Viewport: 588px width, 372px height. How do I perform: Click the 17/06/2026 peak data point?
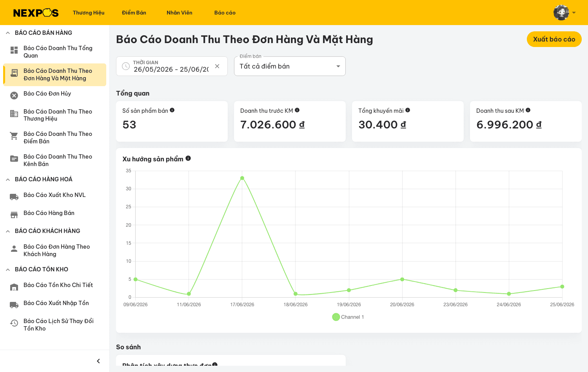242,178
